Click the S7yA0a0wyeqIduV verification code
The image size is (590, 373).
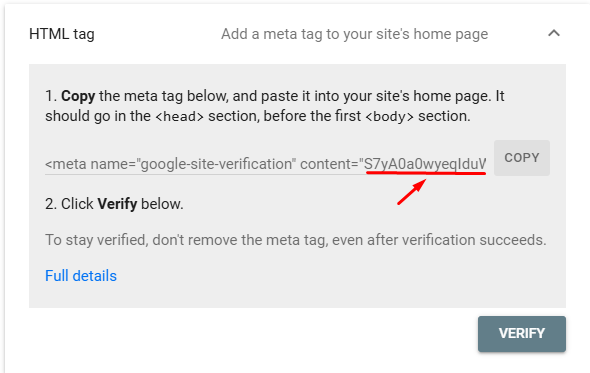[425, 164]
